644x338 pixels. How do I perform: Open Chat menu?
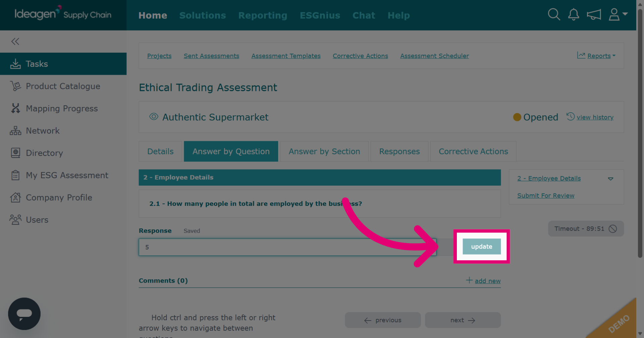[364, 15]
